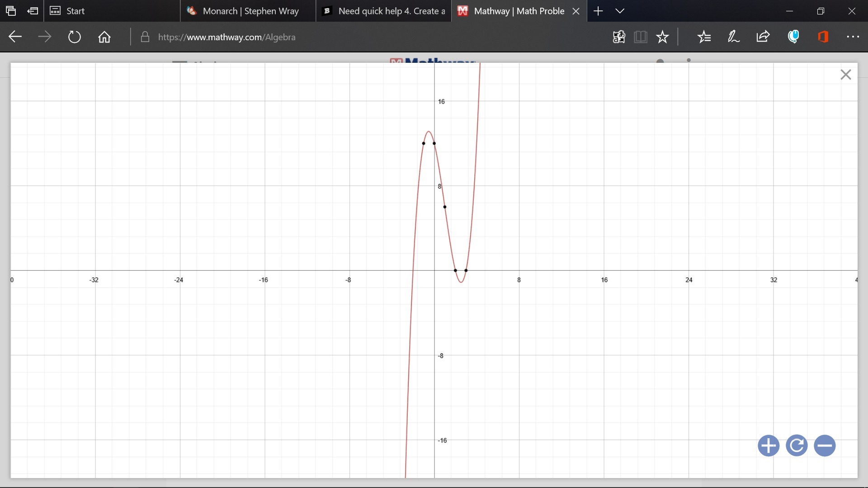The width and height of the screenshot is (868, 488).
Task: Open reading view book icon
Action: pos(640,37)
